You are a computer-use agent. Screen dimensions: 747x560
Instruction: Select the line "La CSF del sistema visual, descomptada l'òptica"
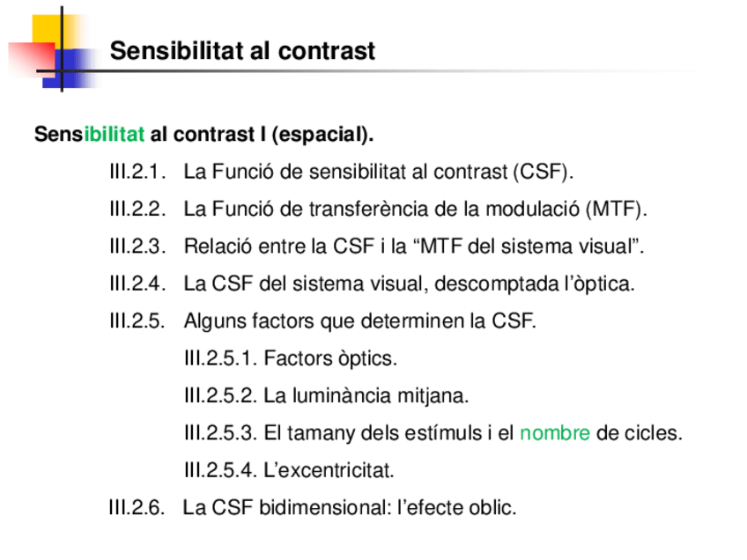point(409,284)
